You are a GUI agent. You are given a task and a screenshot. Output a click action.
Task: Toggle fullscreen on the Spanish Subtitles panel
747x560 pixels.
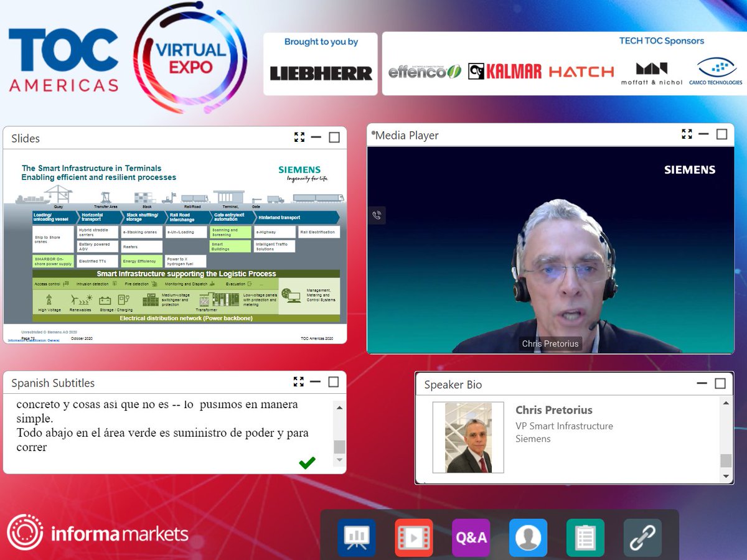[299, 381]
